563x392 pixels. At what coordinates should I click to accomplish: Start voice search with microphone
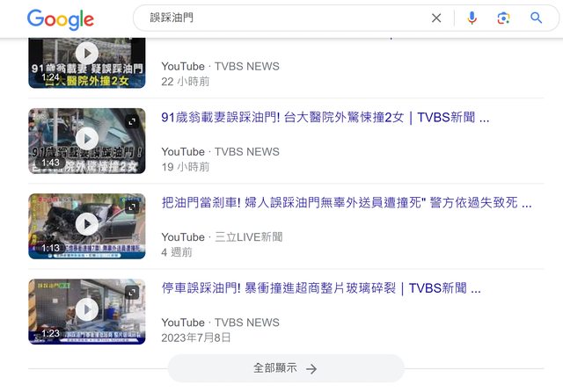(x=472, y=18)
